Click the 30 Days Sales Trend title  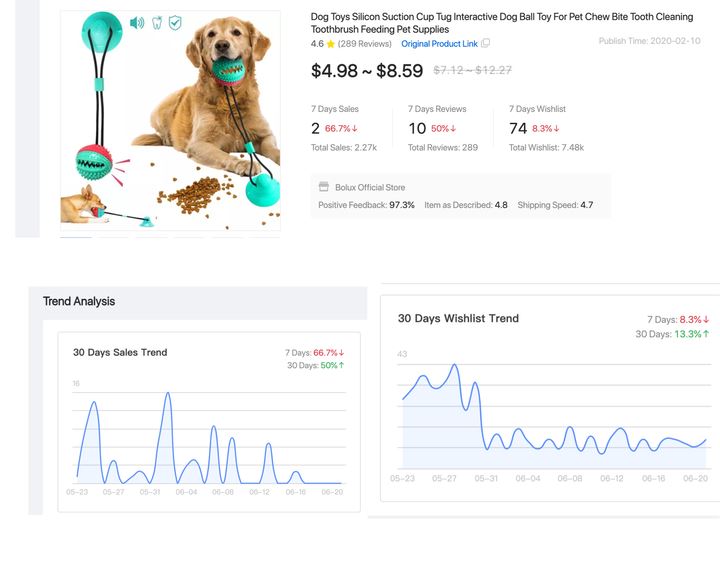pyautogui.click(x=120, y=352)
